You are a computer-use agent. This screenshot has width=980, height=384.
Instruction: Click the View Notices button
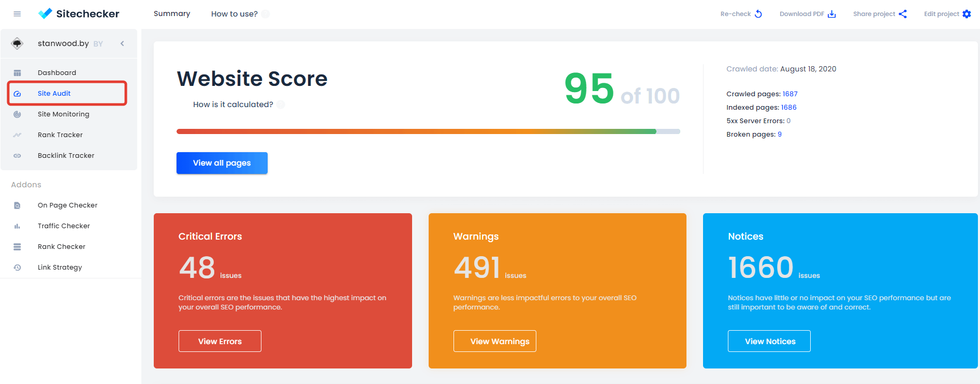(769, 341)
